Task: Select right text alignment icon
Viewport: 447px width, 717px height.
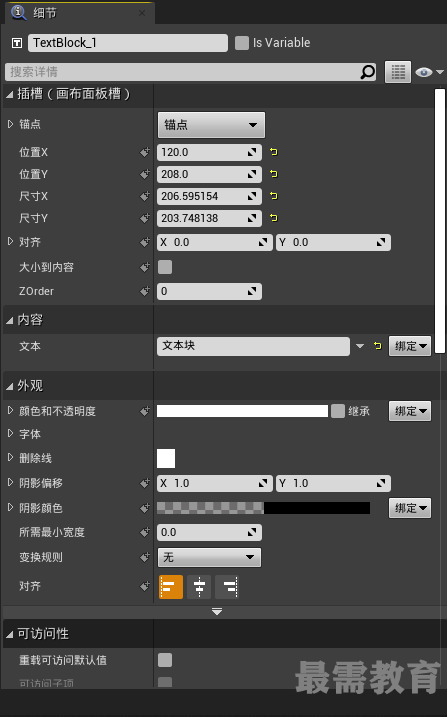Action: coord(227,587)
